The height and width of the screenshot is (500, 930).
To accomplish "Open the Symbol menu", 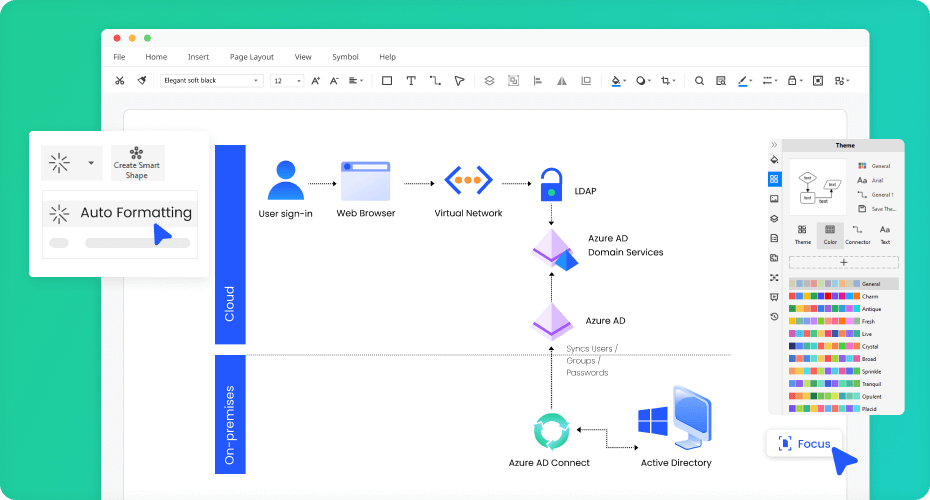I will pyautogui.click(x=345, y=57).
